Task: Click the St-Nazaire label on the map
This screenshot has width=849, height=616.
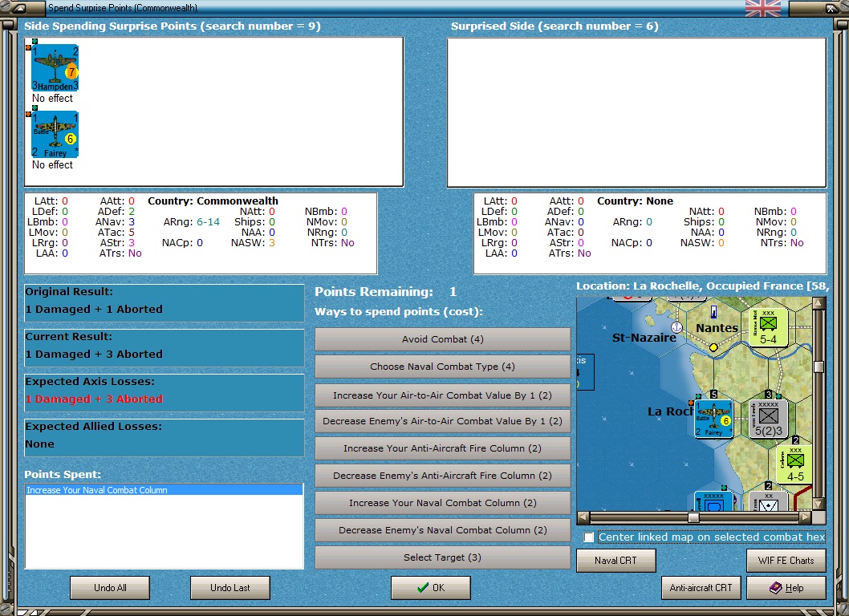Action: (x=644, y=338)
